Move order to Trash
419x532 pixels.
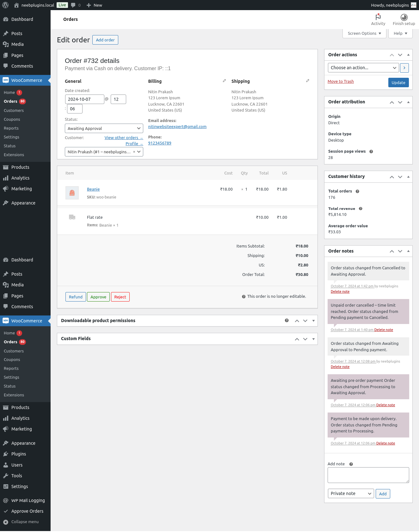pyautogui.click(x=341, y=81)
